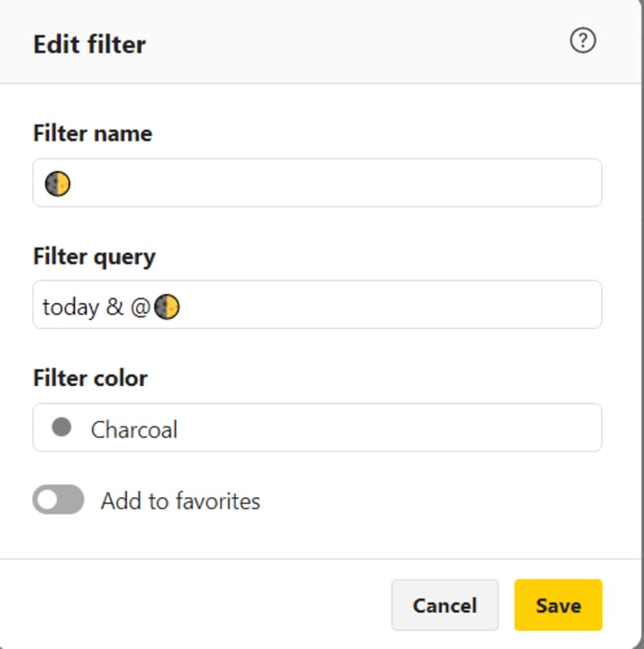
Task: Click the Filter query label
Action: pyautogui.click(x=94, y=257)
